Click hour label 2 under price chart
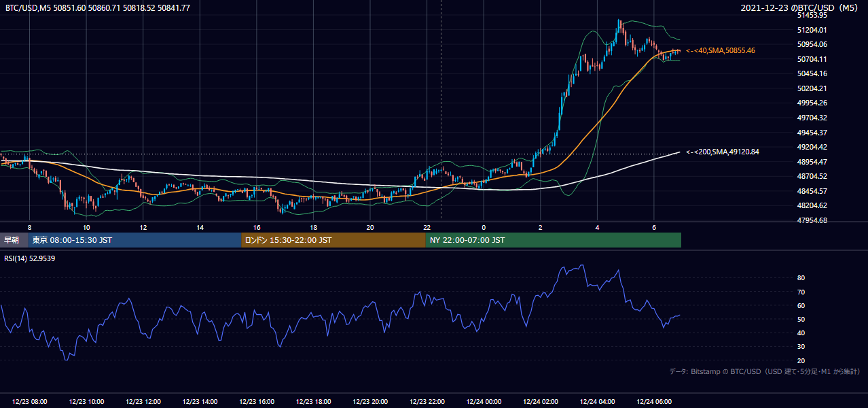This screenshot has width=868, height=408. pyautogui.click(x=540, y=227)
